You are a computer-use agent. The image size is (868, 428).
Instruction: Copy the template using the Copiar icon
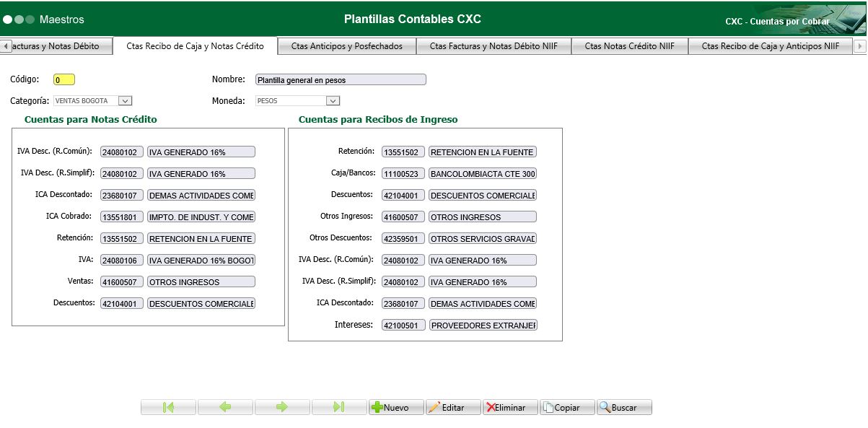(x=567, y=406)
